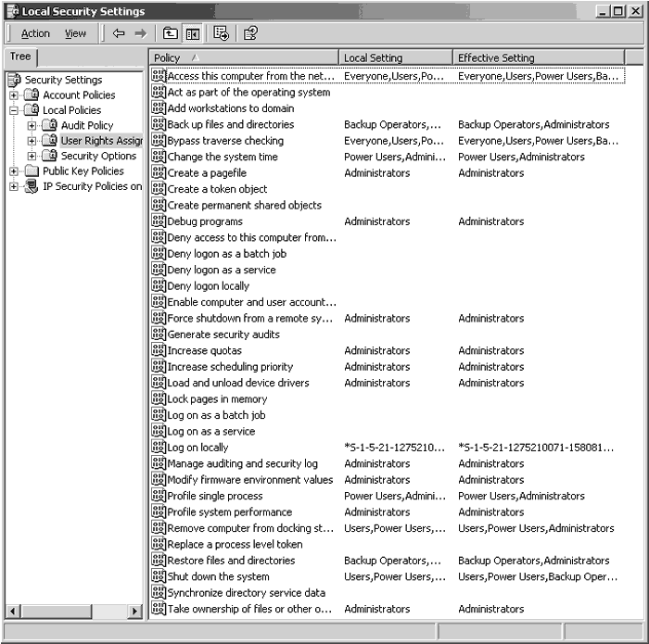Go forward with the right arrow toolbar button

[141, 33]
